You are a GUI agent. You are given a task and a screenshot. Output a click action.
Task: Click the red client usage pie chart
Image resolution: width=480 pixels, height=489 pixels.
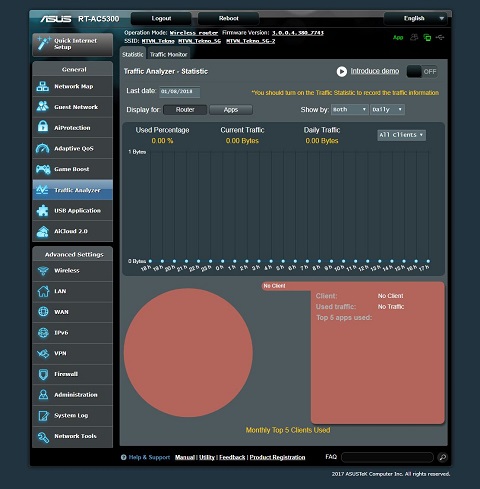[188, 353]
